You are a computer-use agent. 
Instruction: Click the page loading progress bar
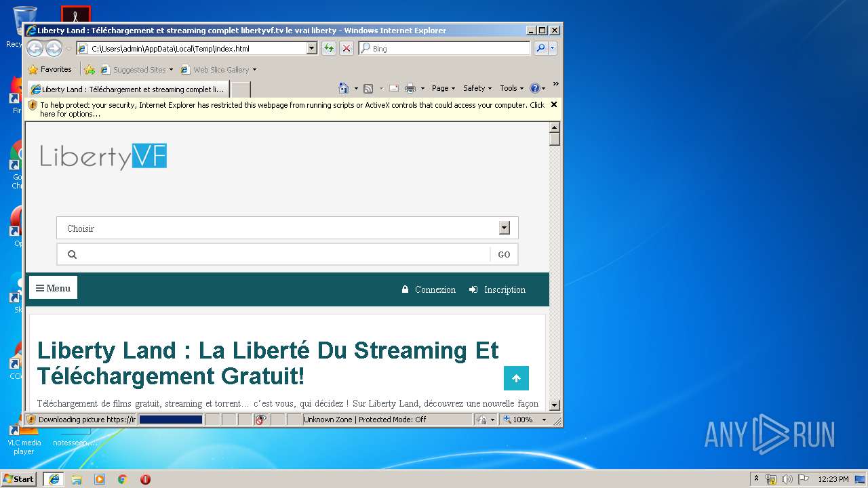pos(171,420)
